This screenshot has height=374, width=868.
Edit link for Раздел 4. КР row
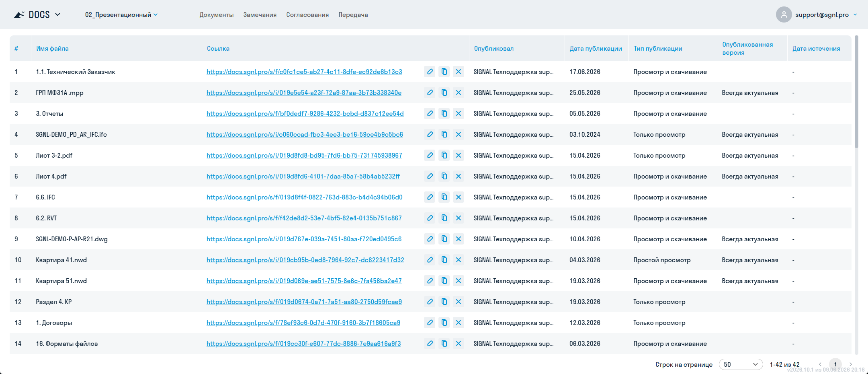pyautogui.click(x=430, y=302)
